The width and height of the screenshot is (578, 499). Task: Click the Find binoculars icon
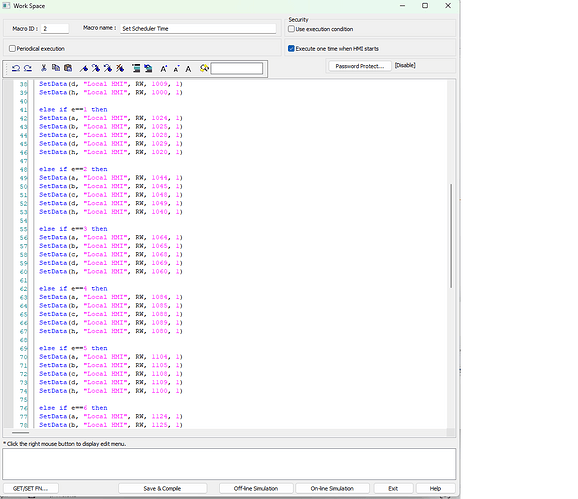point(204,68)
